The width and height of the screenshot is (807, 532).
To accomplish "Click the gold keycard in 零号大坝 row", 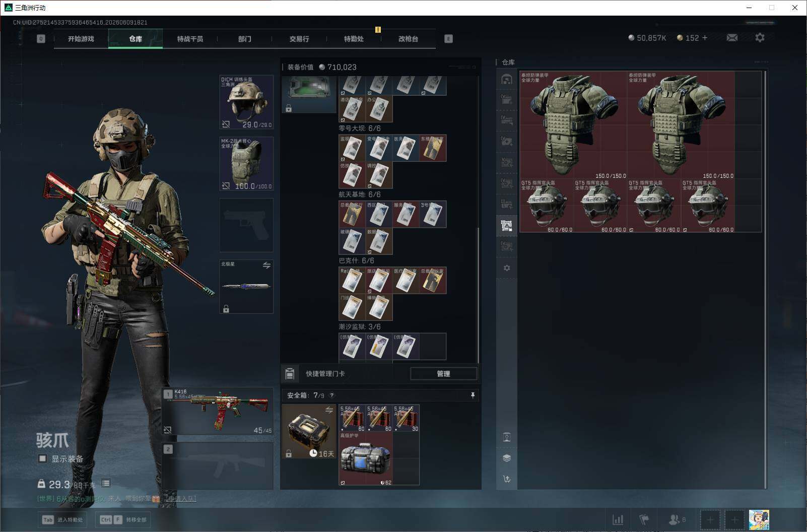I will 433,148.
